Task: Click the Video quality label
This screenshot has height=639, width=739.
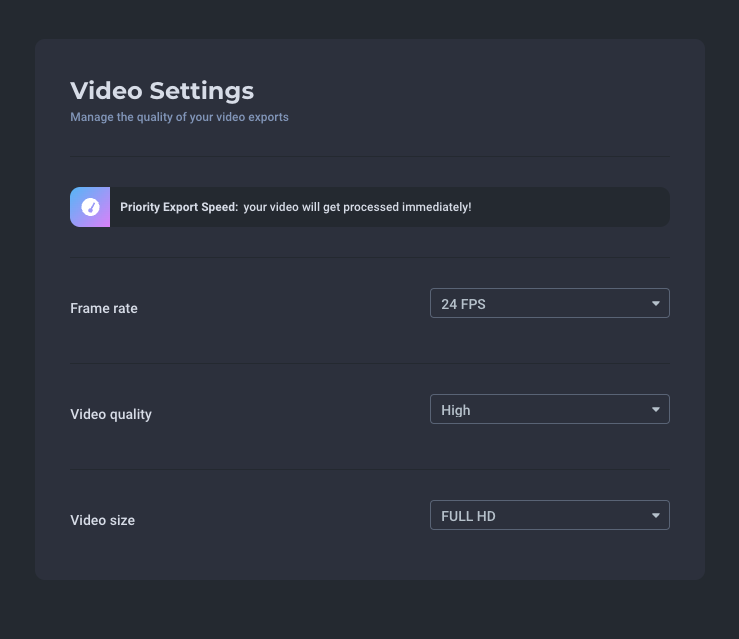Action: [x=111, y=415]
